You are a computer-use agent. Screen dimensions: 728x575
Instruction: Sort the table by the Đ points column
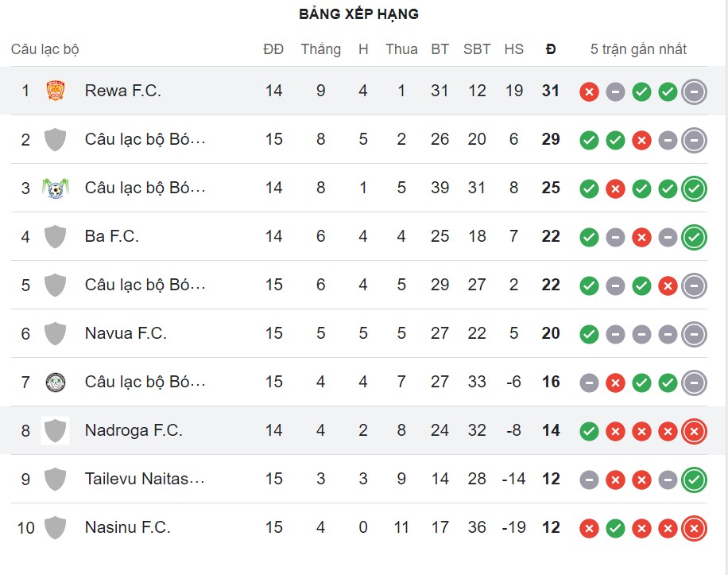tap(550, 49)
